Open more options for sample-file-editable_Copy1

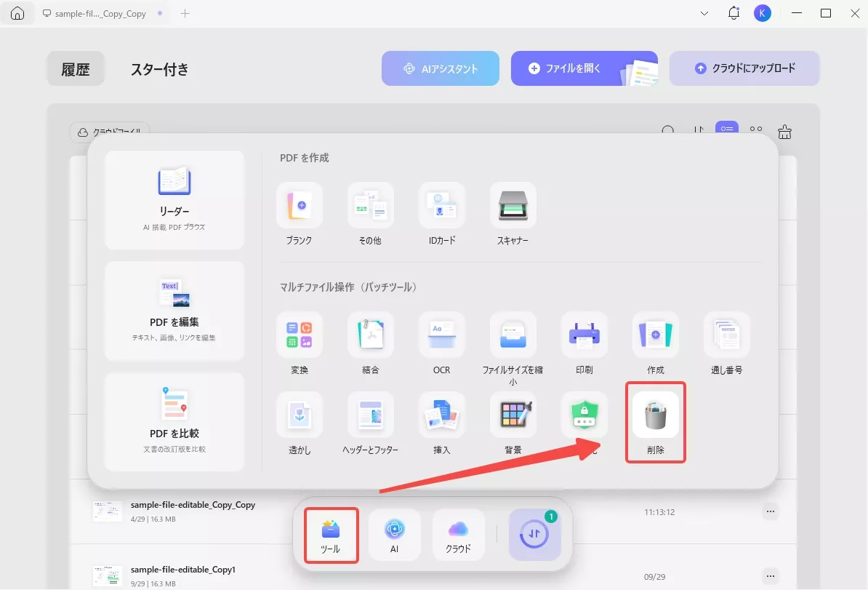(770, 576)
